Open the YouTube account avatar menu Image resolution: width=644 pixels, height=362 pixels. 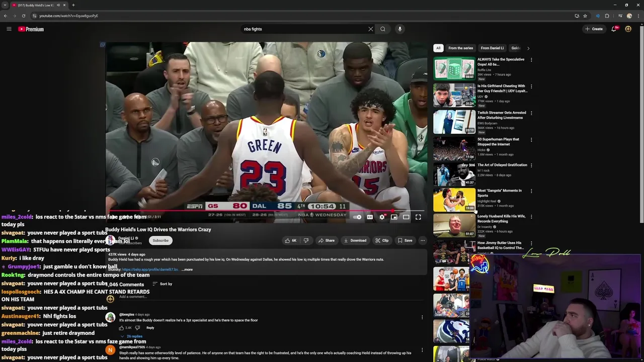[x=628, y=29]
